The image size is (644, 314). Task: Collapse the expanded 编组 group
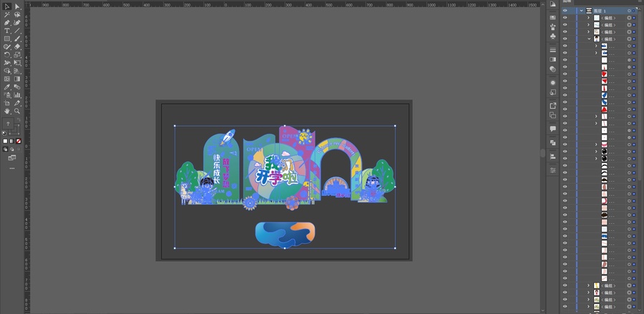click(589, 39)
